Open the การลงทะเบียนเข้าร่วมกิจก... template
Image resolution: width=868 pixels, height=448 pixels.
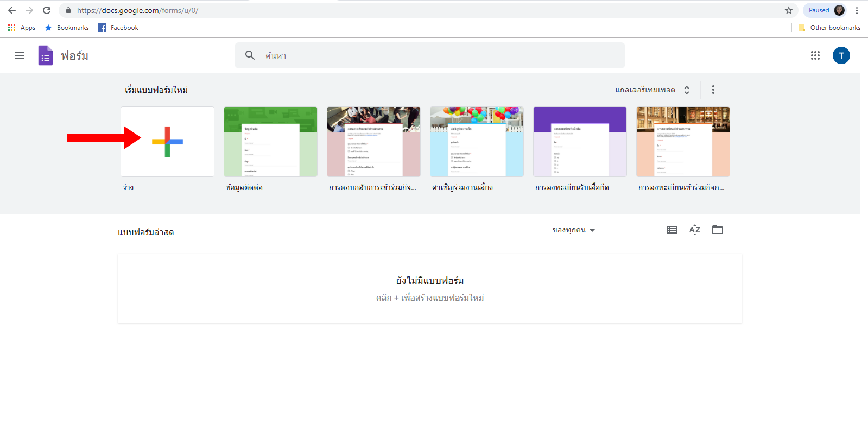[683, 142]
